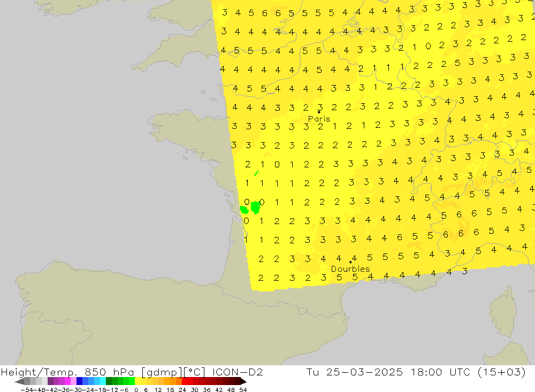
Task: Click the '18' legend label
Action: [x=170, y=390]
